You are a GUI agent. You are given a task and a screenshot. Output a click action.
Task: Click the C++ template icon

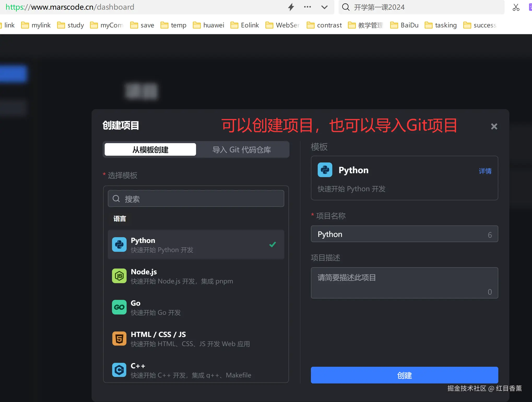tap(119, 370)
